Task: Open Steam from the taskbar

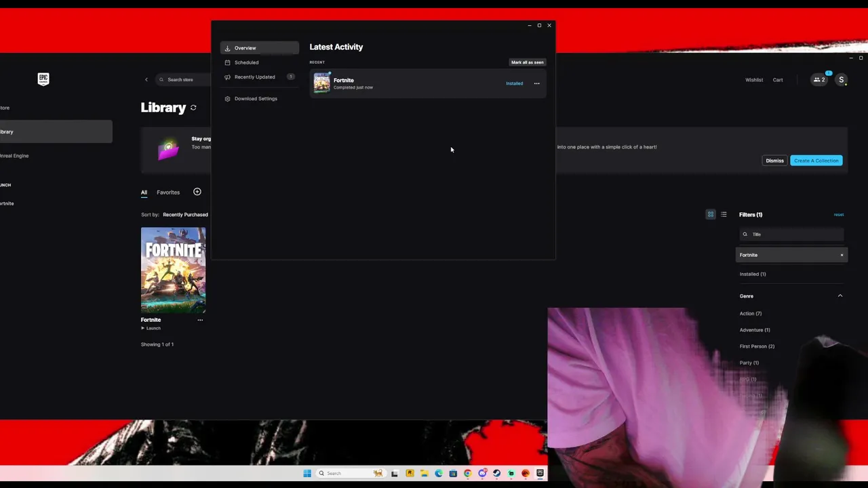Action: click(496, 473)
